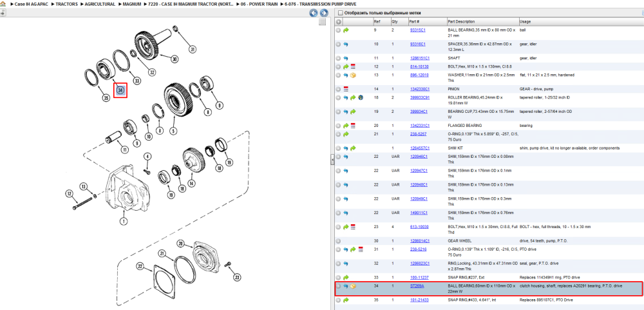Open part number link 896-12010

pyautogui.click(x=419, y=75)
